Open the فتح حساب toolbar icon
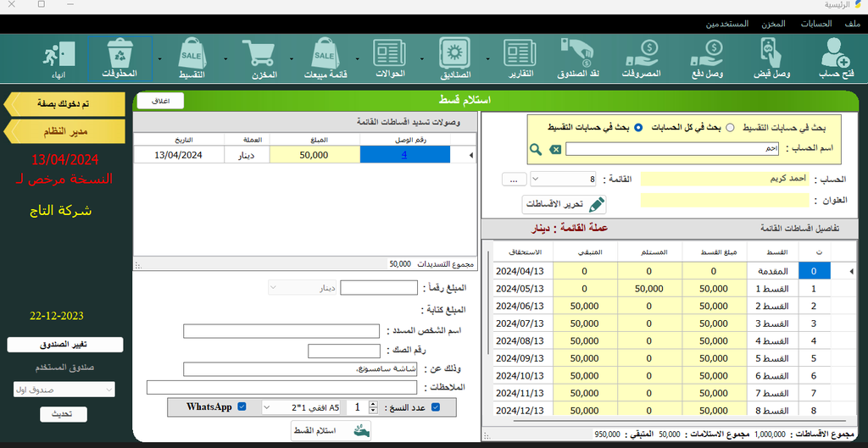 pyautogui.click(x=836, y=58)
